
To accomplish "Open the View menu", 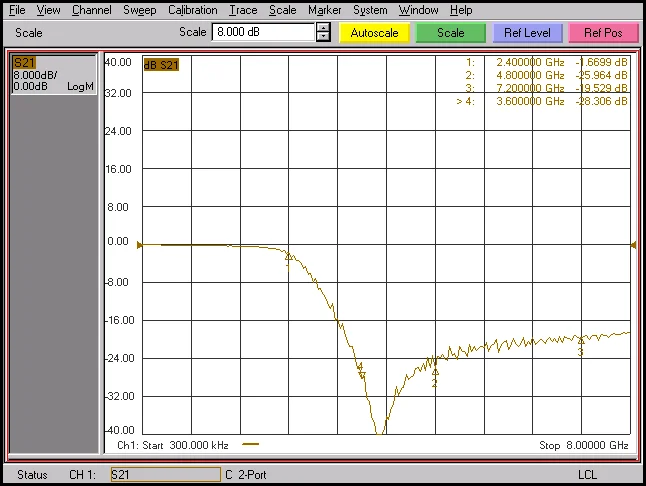I will pyautogui.click(x=48, y=10).
